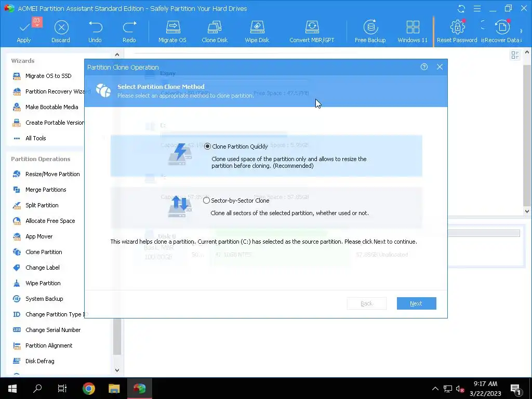Click sidebar scroll down arrow

click(x=117, y=370)
